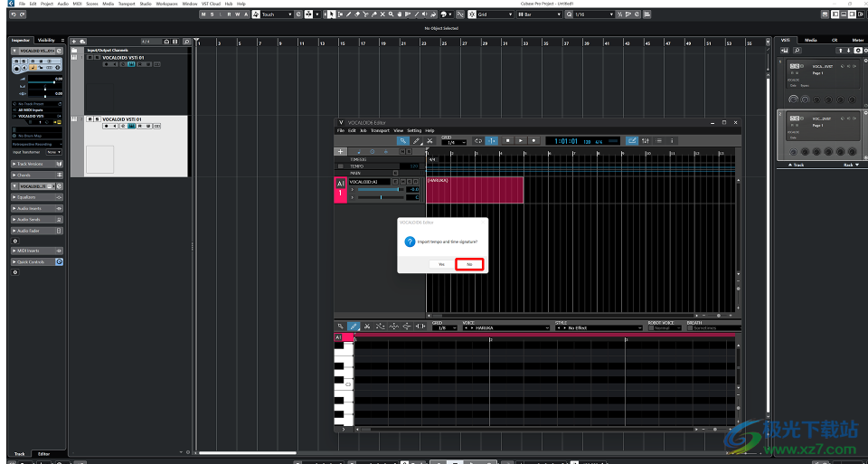
Task: Adjust the VOCALOID AI track volume slider
Action: point(380,189)
